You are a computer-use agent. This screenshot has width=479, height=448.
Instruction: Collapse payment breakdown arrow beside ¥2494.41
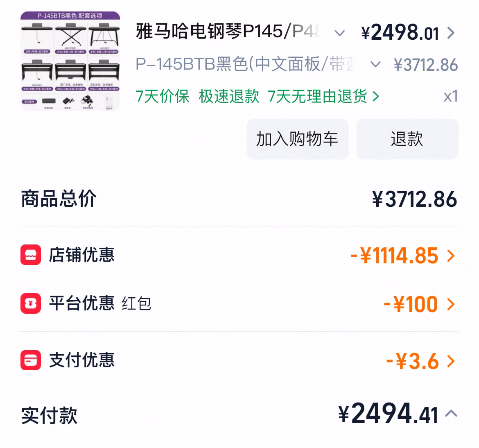(451, 414)
